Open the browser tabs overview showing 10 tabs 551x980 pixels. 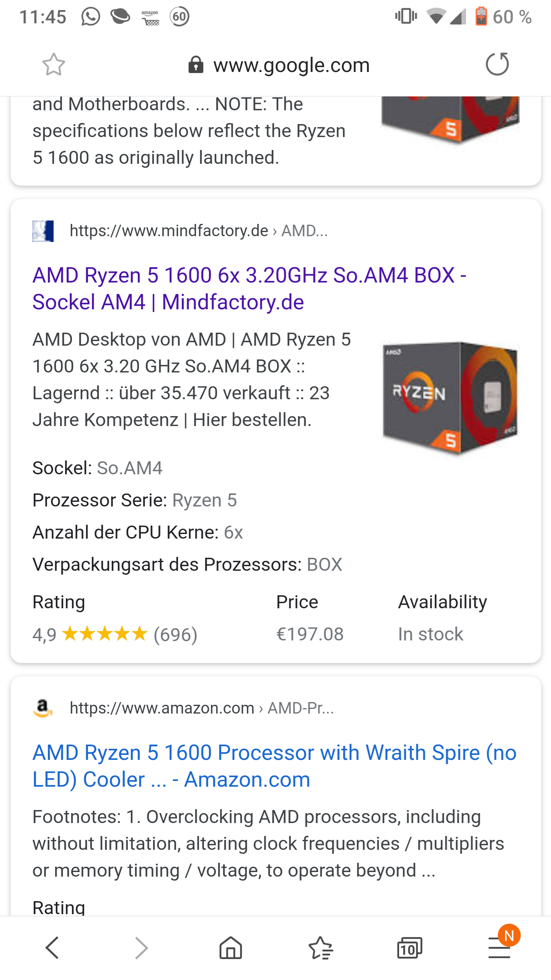click(x=409, y=948)
